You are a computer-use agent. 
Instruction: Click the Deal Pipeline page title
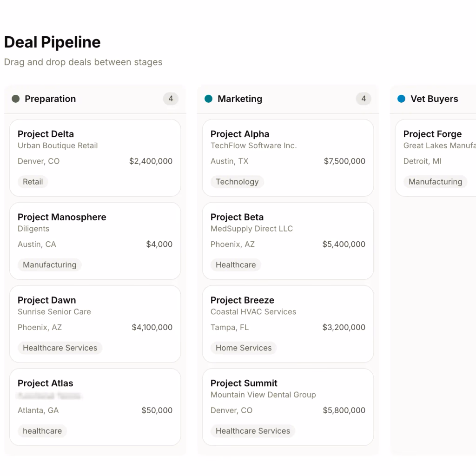(x=52, y=42)
